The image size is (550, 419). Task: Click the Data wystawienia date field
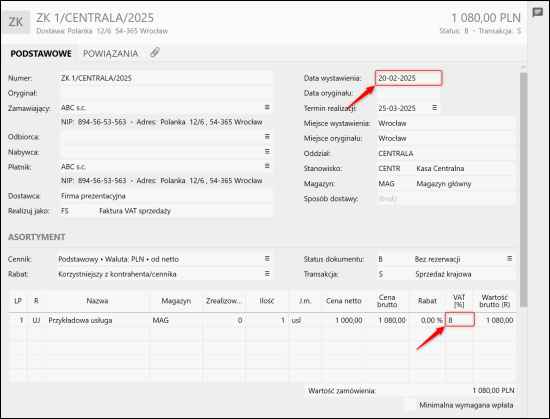(x=409, y=78)
